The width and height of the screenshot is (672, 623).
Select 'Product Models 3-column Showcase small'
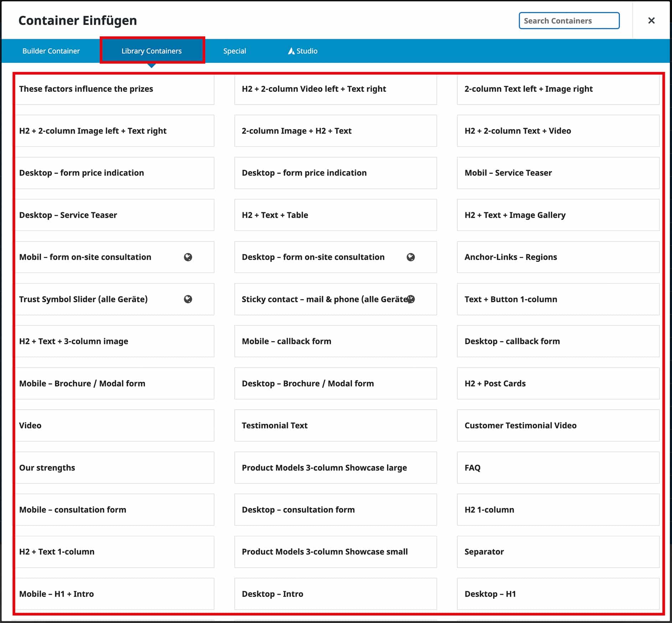click(336, 552)
